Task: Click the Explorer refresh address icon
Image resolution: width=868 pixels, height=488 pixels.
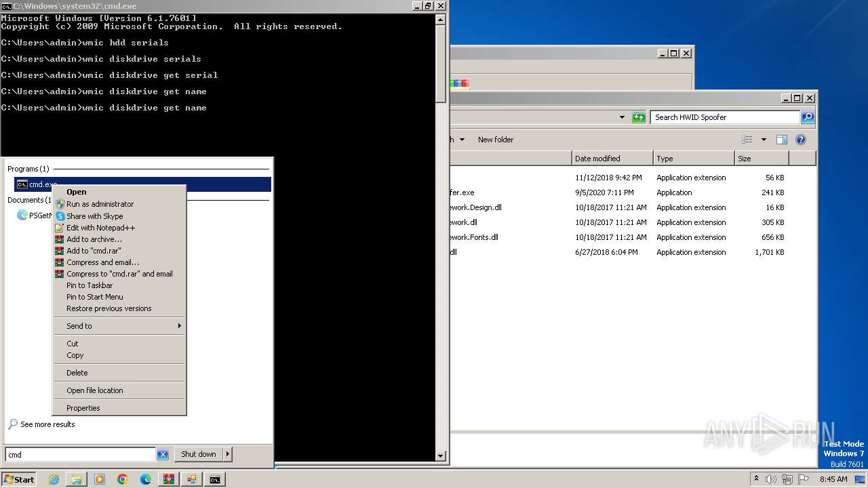Action: (x=639, y=117)
